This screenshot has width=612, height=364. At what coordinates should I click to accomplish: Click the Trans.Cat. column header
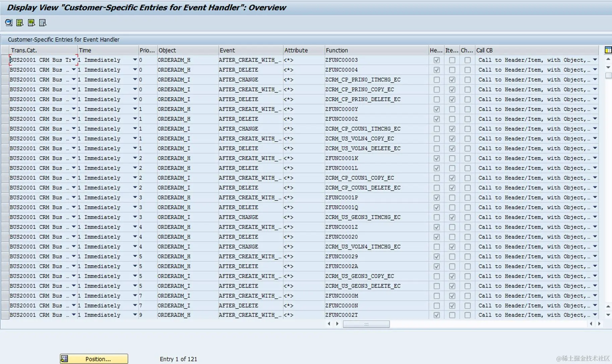pos(43,50)
